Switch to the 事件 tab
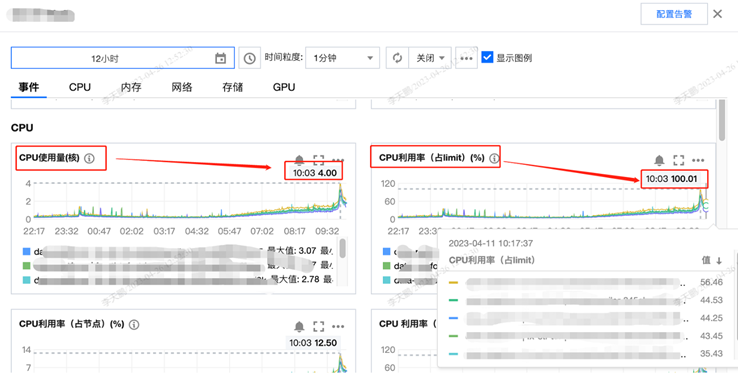 (29, 87)
